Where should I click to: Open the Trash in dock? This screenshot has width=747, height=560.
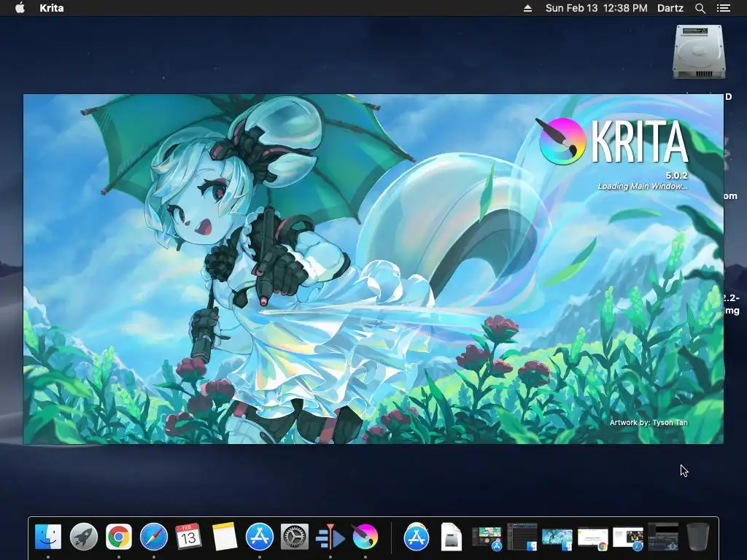[x=698, y=537]
